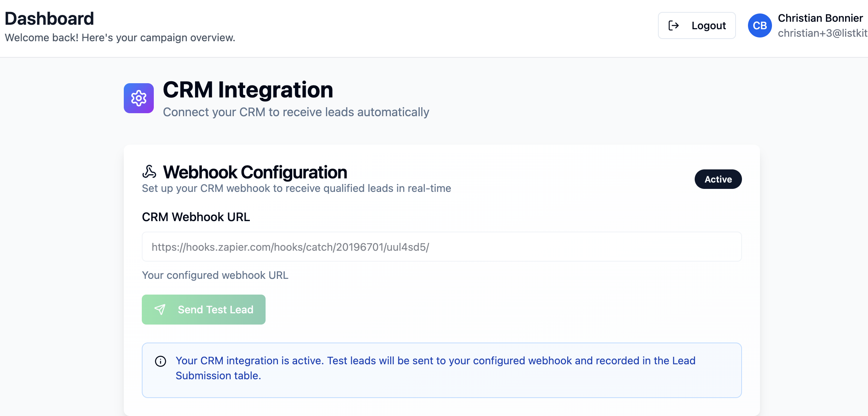
Task: Click the Christian Bonnier user name
Action: (x=820, y=18)
